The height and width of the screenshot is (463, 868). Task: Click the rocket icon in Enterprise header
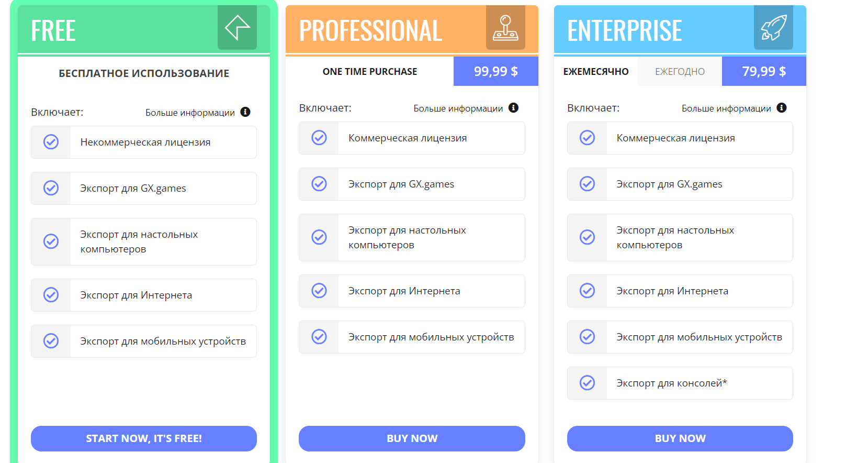coord(773,28)
